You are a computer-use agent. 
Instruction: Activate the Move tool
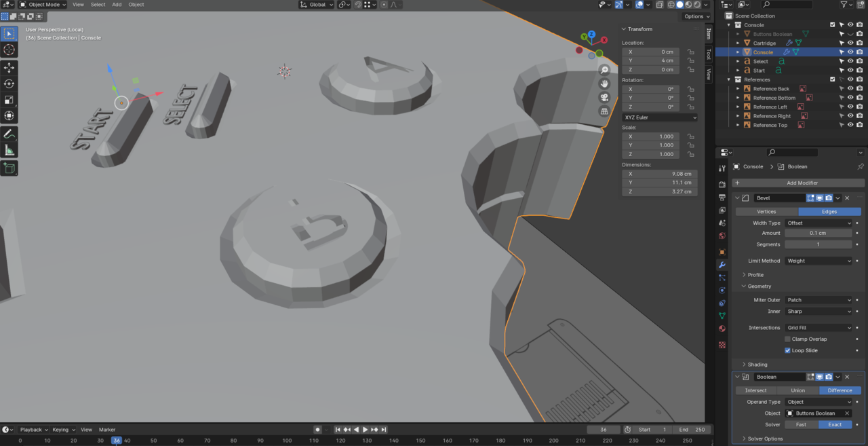tap(9, 68)
